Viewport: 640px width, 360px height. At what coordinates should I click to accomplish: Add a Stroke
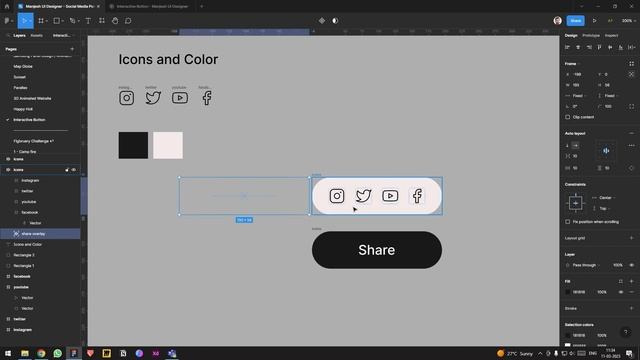tap(631, 308)
